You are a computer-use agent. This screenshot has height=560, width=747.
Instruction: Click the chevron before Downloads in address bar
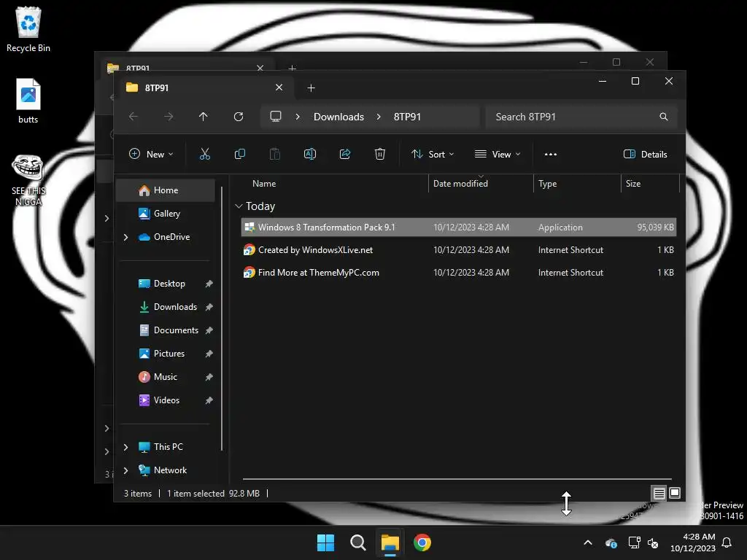[298, 117]
